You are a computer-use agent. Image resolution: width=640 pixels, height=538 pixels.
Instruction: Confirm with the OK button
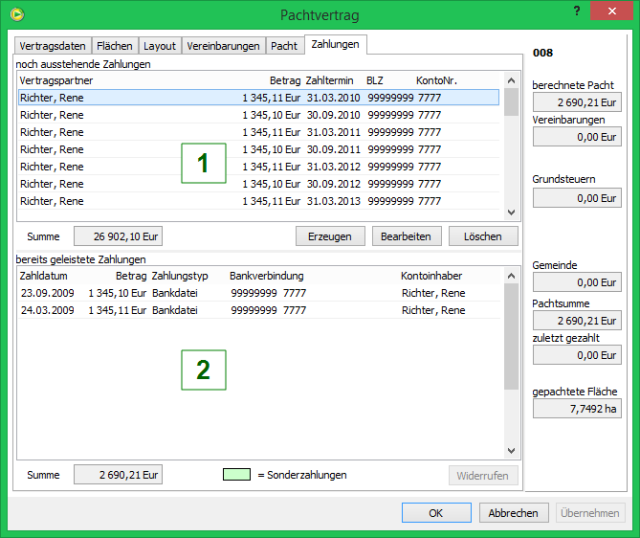[x=436, y=513]
